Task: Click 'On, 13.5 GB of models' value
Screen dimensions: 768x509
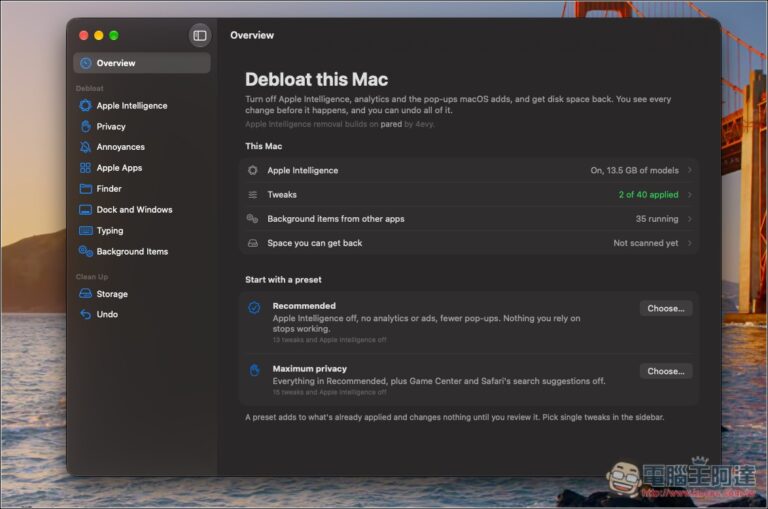Action: (x=635, y=170)
